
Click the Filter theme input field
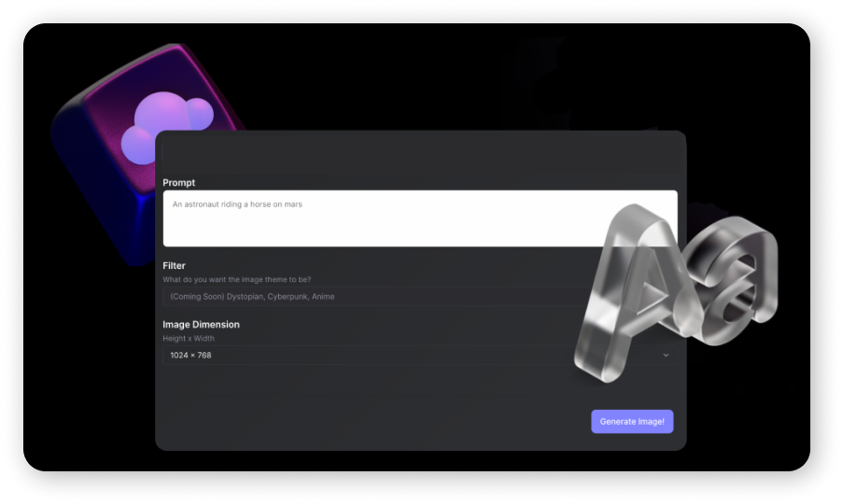[x=376, y=297]
